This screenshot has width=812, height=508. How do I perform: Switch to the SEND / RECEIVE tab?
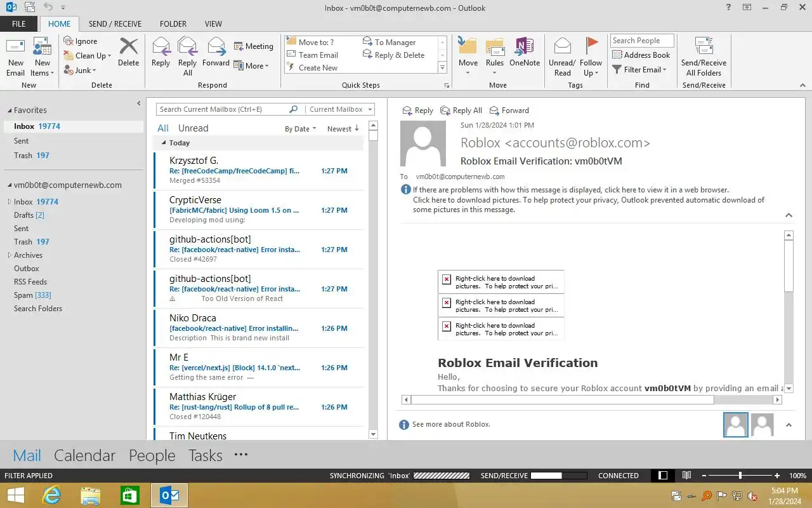point(115,24)
